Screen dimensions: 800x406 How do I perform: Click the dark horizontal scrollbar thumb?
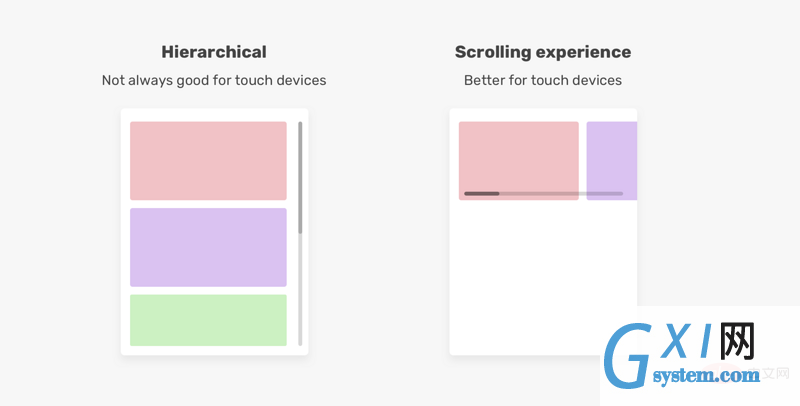[482, 194]
